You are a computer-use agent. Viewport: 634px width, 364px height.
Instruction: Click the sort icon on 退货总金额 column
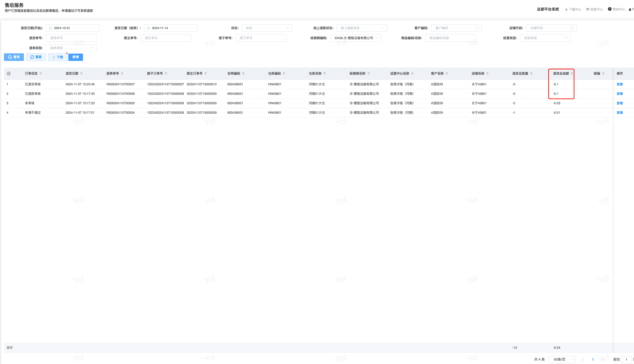click(572, 74)
